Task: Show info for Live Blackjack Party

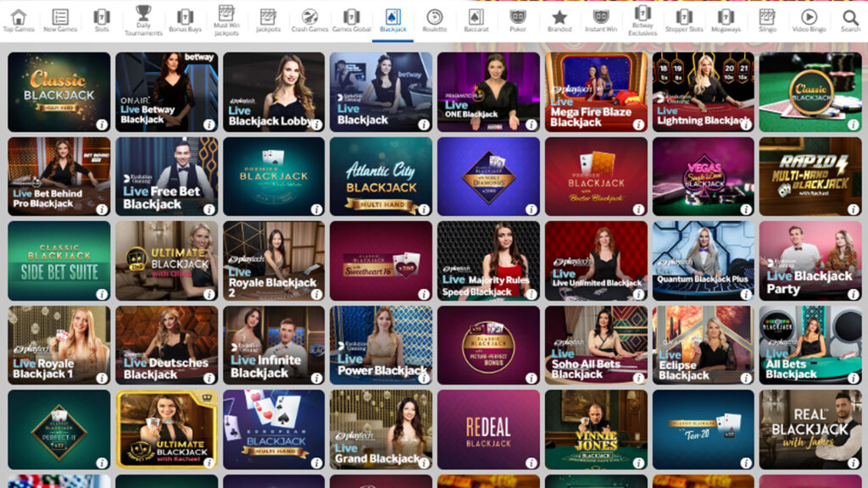Action: [x=853, y=294]
